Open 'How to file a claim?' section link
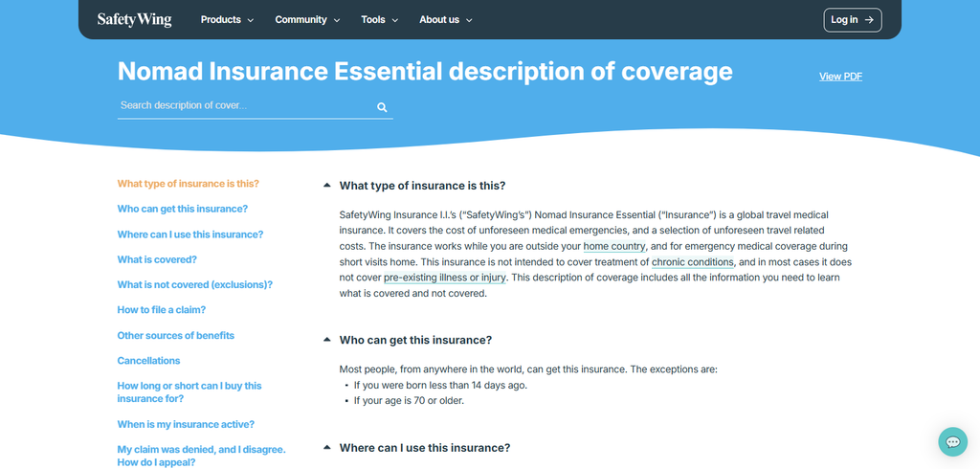Screen dimensions: 980x469 [161, 310]
